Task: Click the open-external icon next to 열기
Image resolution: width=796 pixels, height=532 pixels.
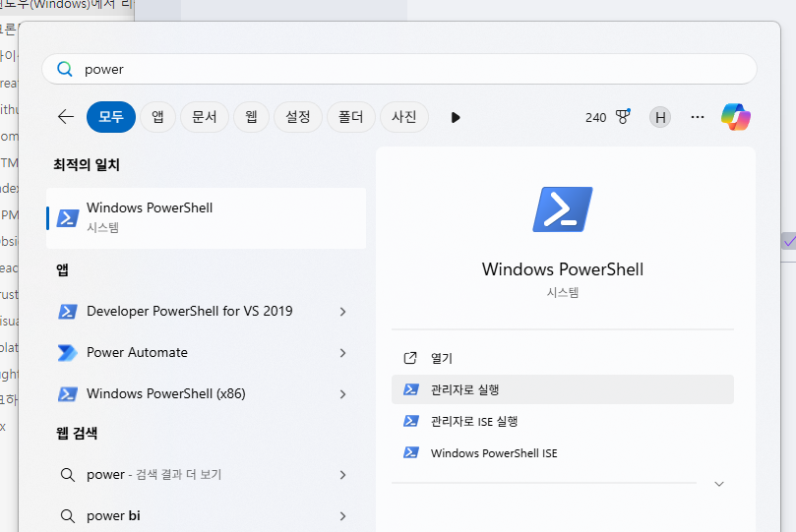Action: (x=410, y=358)
